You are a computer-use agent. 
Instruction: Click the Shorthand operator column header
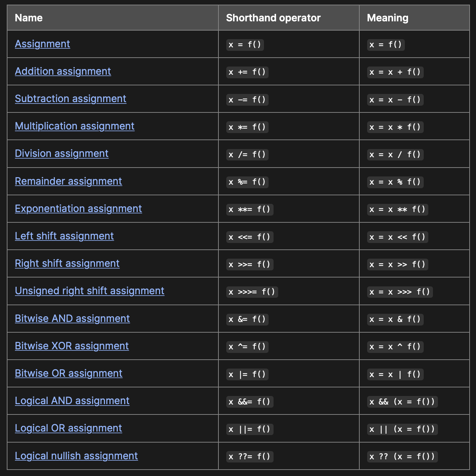click(273, 18)
